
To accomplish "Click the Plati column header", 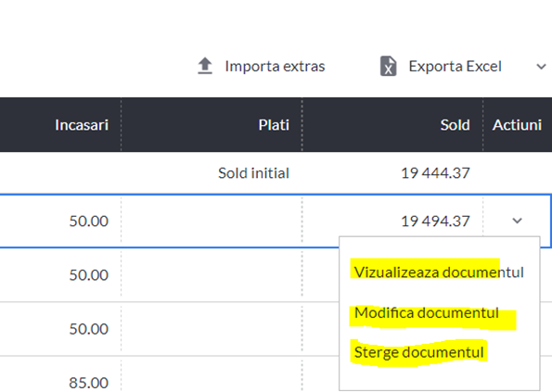I will 274,125.
